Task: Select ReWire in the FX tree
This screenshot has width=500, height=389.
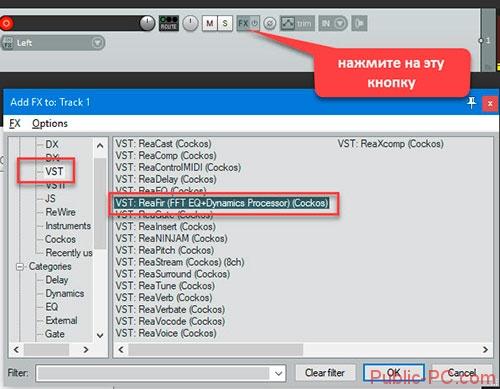Action: click(x=60, y=212)
